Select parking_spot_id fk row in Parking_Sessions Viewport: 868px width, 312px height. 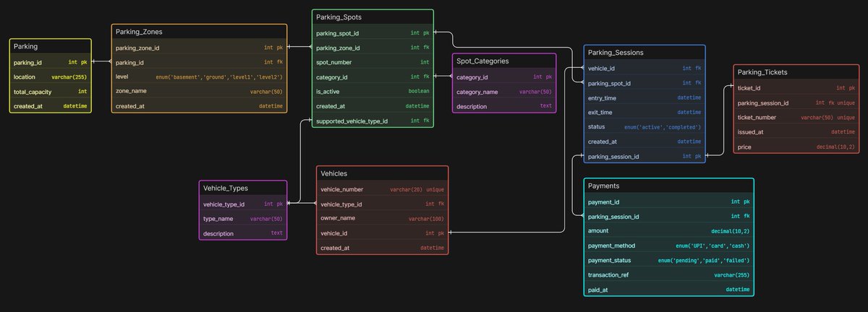[x=644, y=83]
